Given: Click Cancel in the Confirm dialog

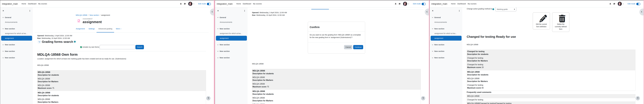Looking at the screenshot, I should point(348,47).
